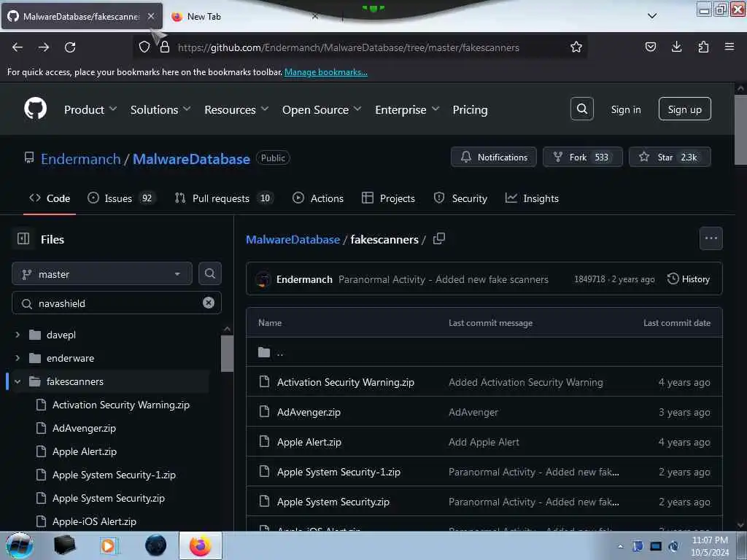This screenshot has height=560, width=747.
Task: Go forward with the browser forward arrow
Action: tap(44, 47)
